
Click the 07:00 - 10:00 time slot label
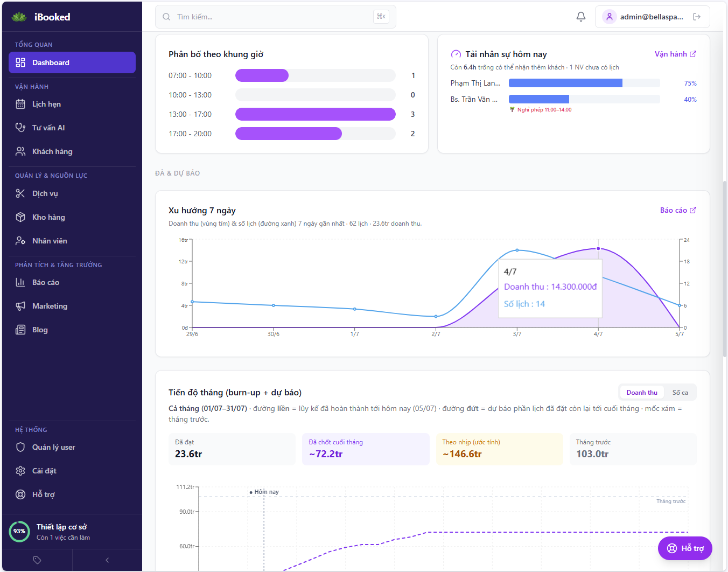190,75
